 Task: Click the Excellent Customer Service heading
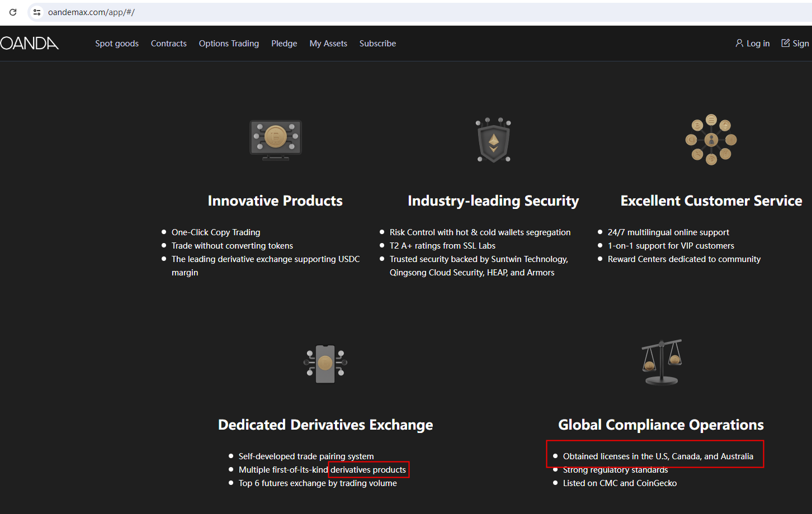tap(711, 201)
